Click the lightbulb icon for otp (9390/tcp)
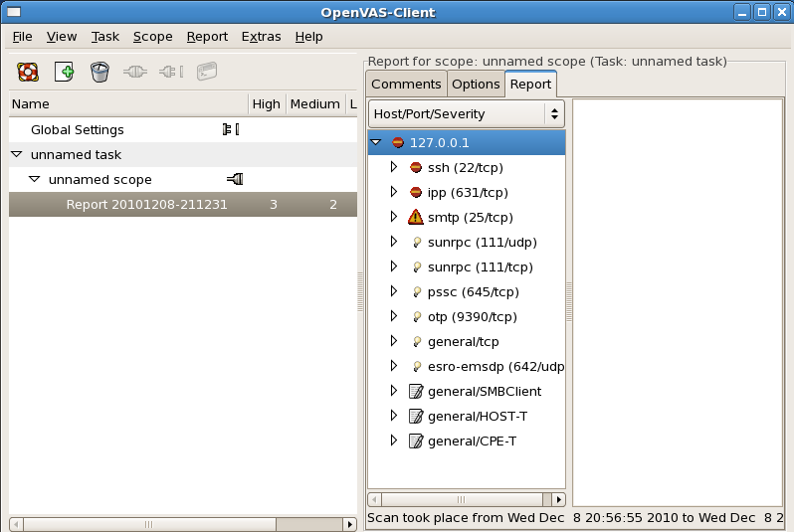 coord(417,316)
